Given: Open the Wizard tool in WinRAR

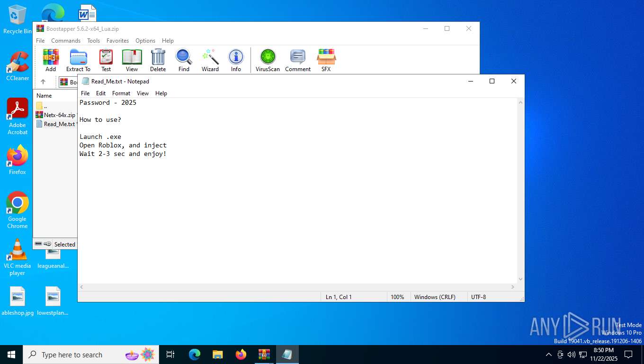Looking at the screenshot, I should pyautogui.click(x=210, y=60).
